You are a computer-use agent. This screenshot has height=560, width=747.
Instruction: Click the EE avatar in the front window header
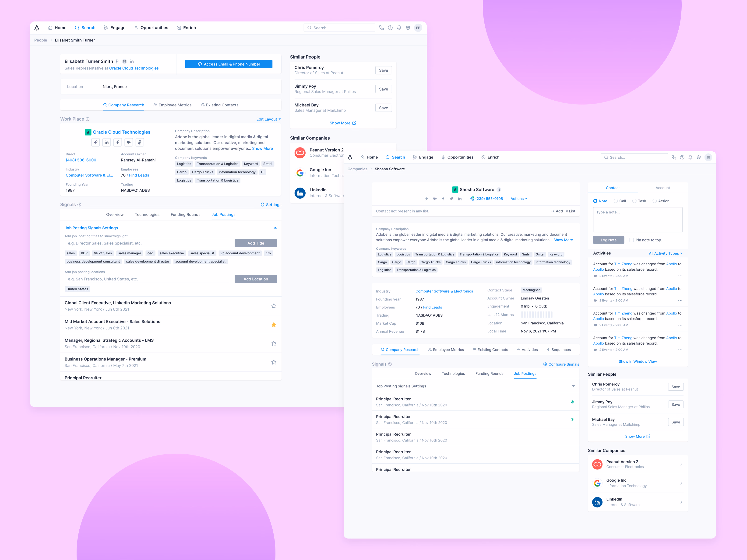(708, 157)
